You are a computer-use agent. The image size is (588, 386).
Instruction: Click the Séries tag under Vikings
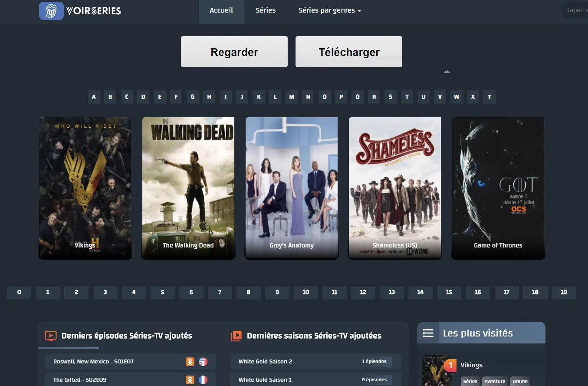[470, 381]
